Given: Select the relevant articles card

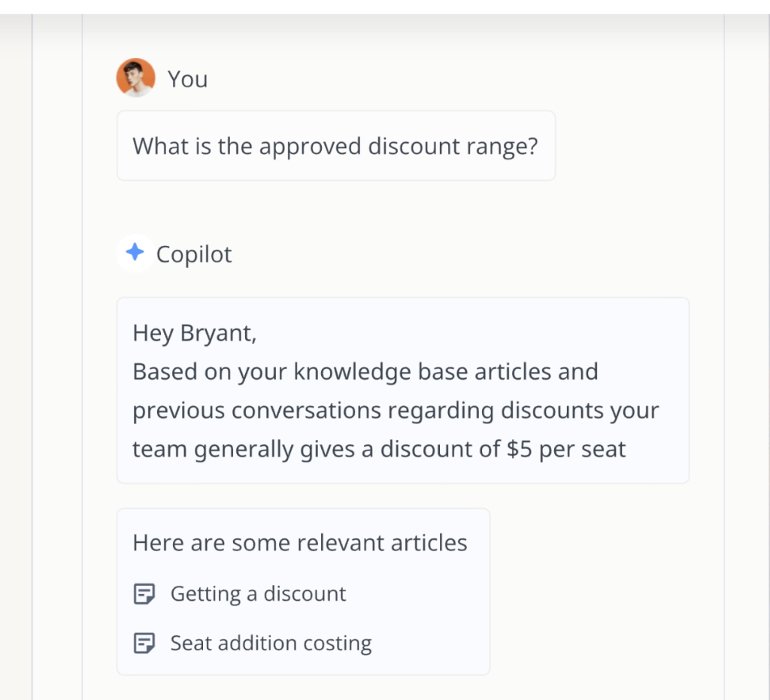Looking at the screenshot, I should (304, 592).
